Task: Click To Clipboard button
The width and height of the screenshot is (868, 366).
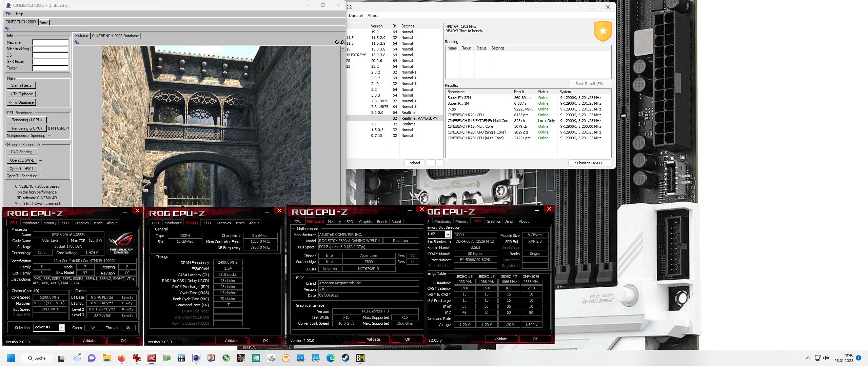Action: tap(21, 94)
